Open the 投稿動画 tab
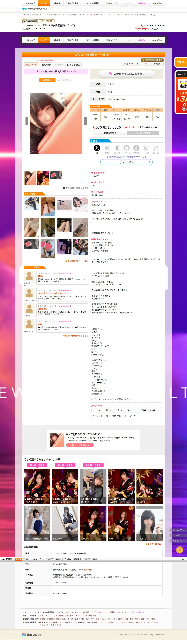The image size is (187, 644). tap(59, 65)
